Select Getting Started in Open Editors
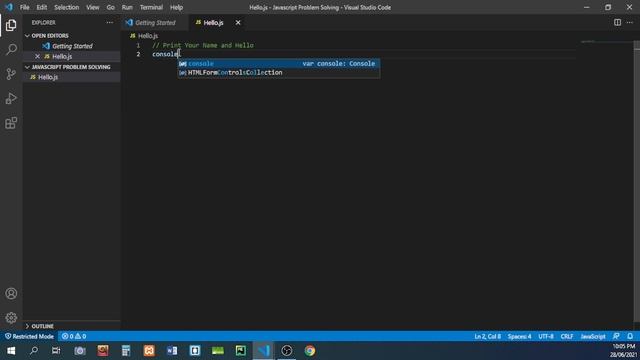This screenshot has height=360, width=640. [x=71, y=46]
